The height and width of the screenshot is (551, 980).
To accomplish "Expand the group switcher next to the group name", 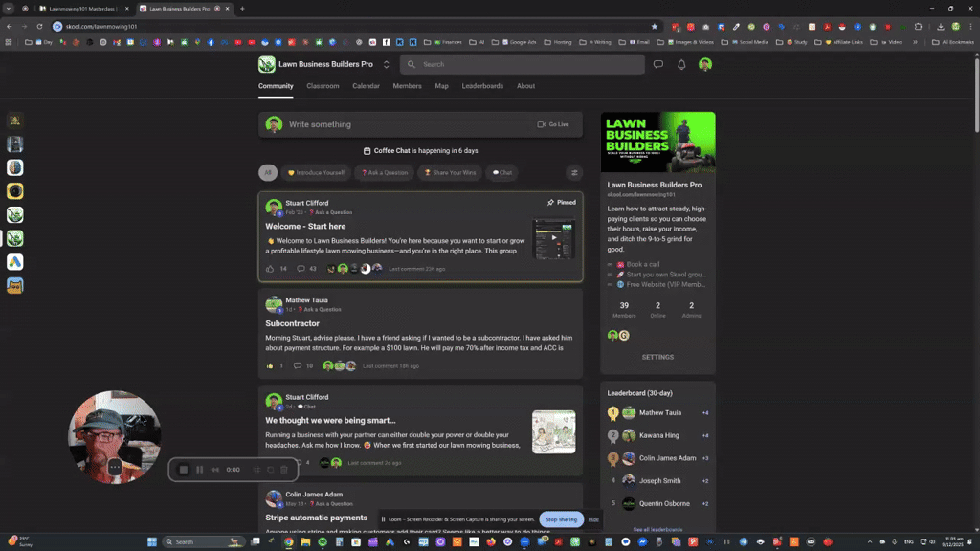I will coord(387,64).
